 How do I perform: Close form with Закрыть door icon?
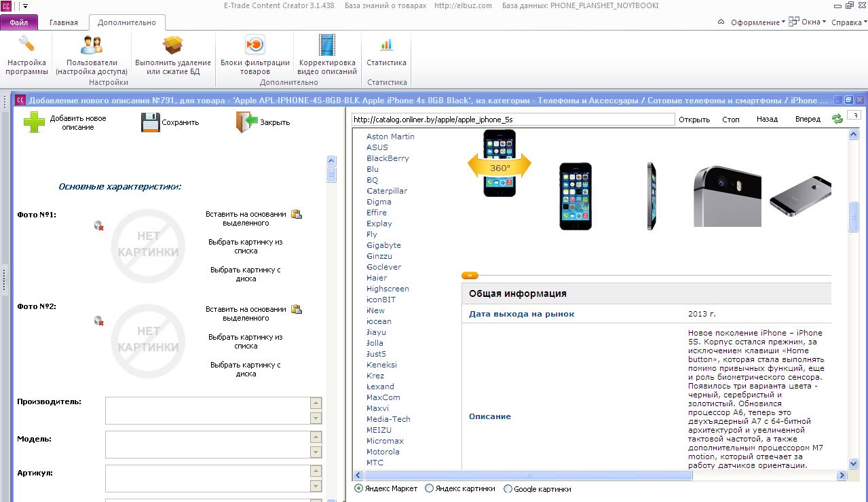247,122
